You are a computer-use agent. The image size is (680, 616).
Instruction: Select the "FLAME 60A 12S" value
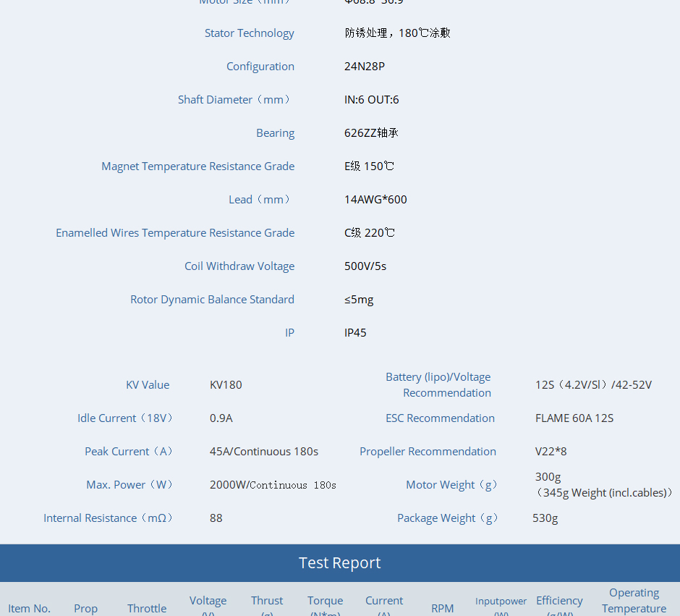pyautogui.click(x=574, y=418)
